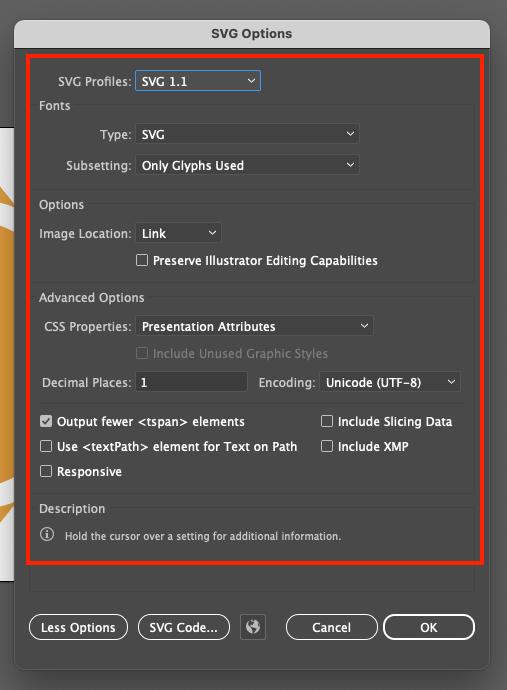The height and width of the screenshot is (690, 507).
Task: Confirm settings with OK
Action: (429, 627)
